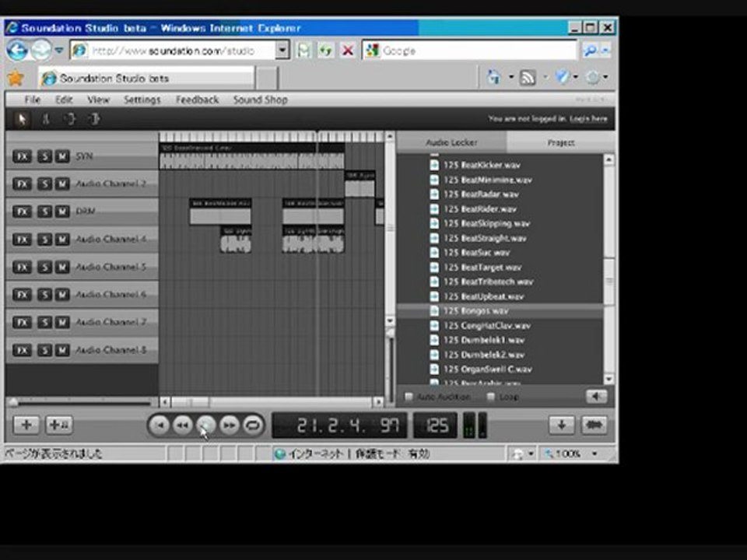Screen dimensions: 747x560
Task: Open the browser address bar dropdown
Action: [282, 50]
